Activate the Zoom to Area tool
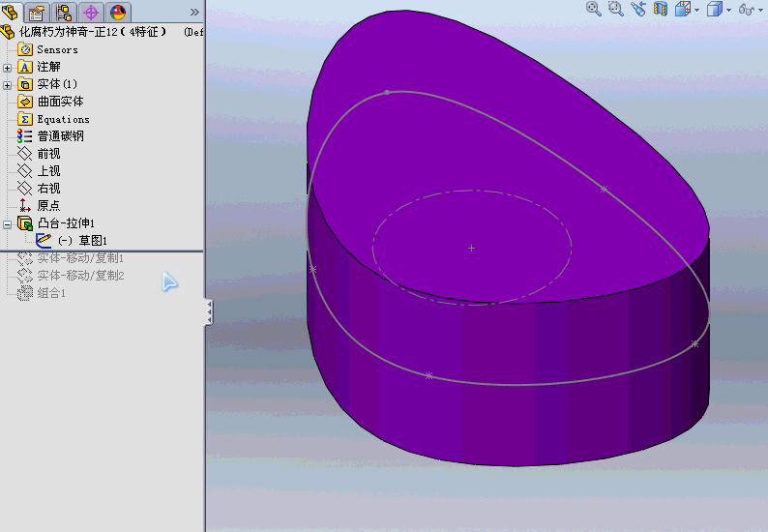Screen dimensions: 768x532 pyautogui.click(x=616, y=9)
